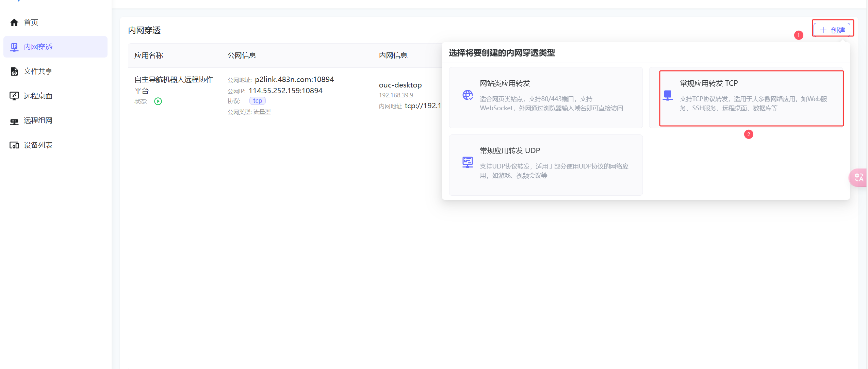Click the tcp protocol tag
The image size is (868, 369).
tap(257, 101)
